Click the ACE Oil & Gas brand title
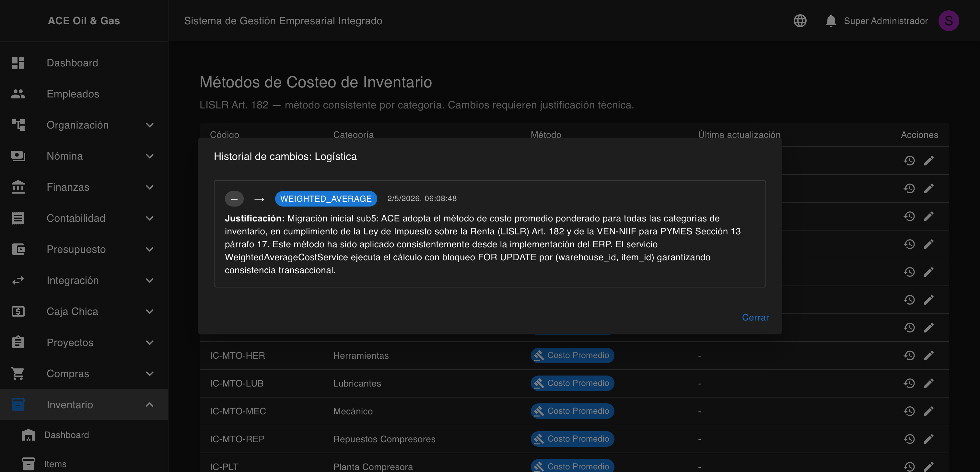 (x=84, y=21)
